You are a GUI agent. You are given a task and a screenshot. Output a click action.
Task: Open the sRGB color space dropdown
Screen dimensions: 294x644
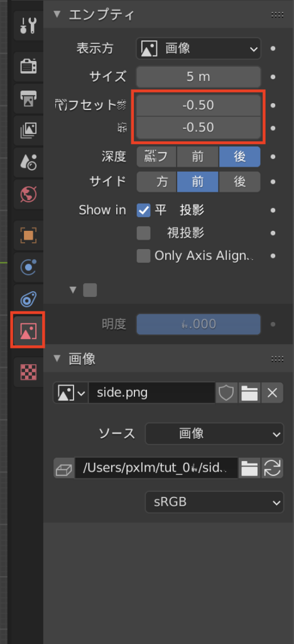pos(214,502)
